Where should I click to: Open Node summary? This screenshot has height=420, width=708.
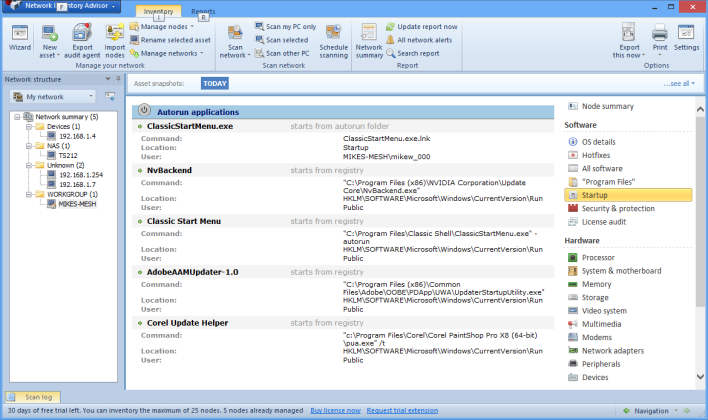click(607, 106)
